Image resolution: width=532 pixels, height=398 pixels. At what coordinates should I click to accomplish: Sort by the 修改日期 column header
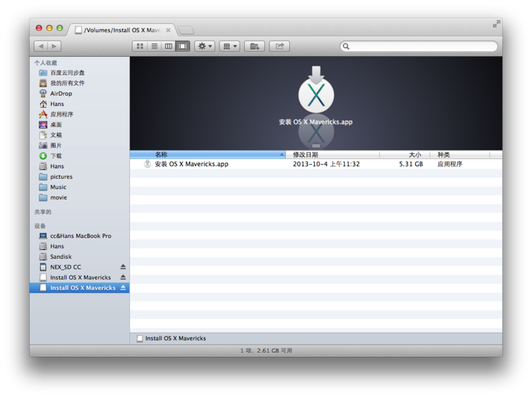[332, 155]
